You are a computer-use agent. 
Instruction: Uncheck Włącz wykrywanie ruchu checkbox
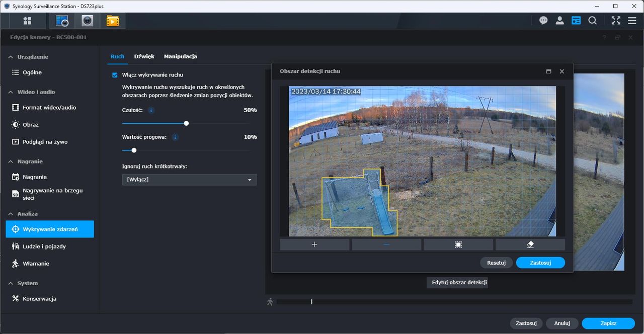(115, 75)
